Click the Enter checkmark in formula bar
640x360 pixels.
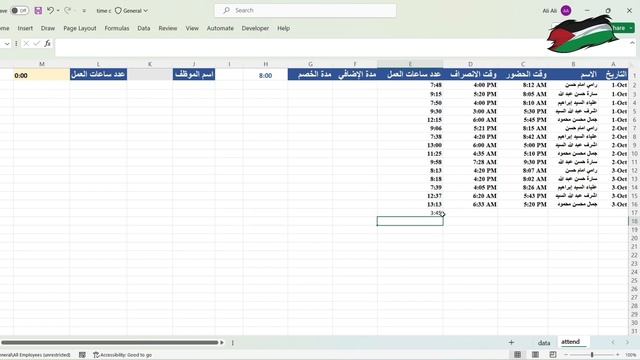pos(37,43)
